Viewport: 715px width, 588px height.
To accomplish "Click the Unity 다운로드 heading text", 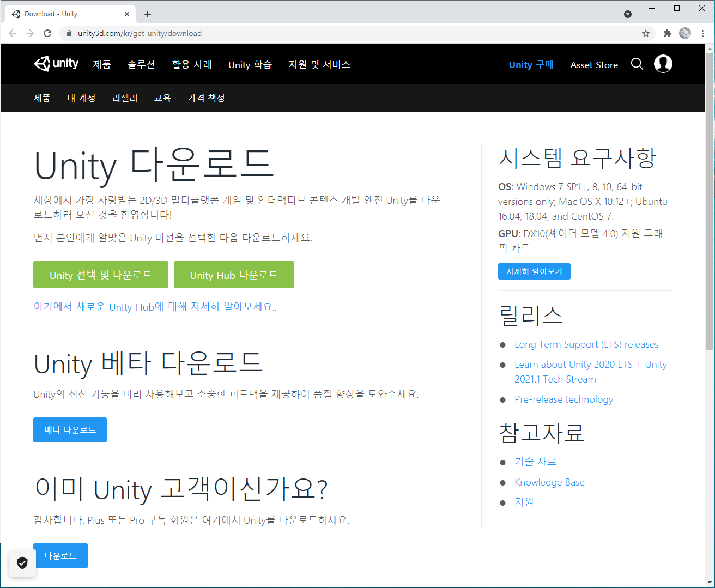I will [154, 165].
